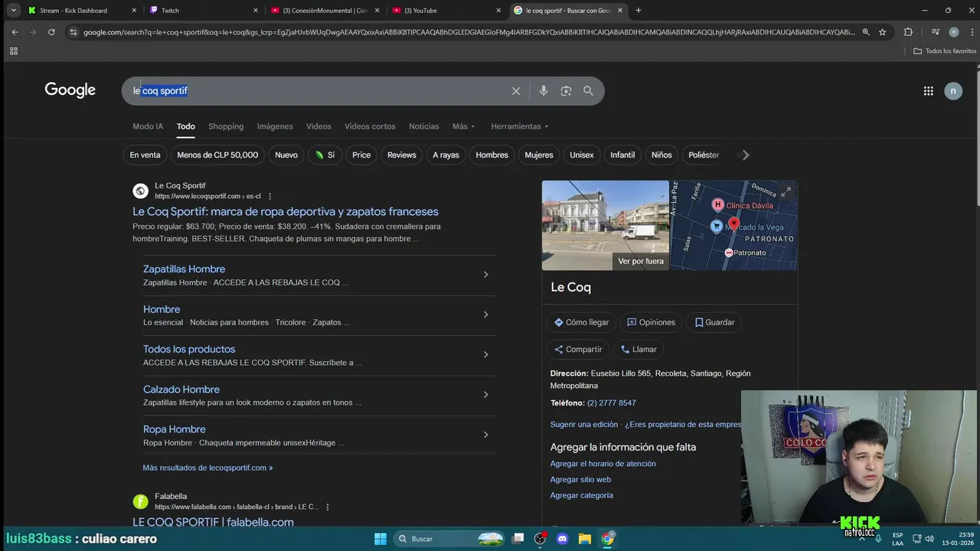This screenshot has width=980, height=551.
Task: Open the zoom magnifier icon in address bar
Action: point(866,32)
